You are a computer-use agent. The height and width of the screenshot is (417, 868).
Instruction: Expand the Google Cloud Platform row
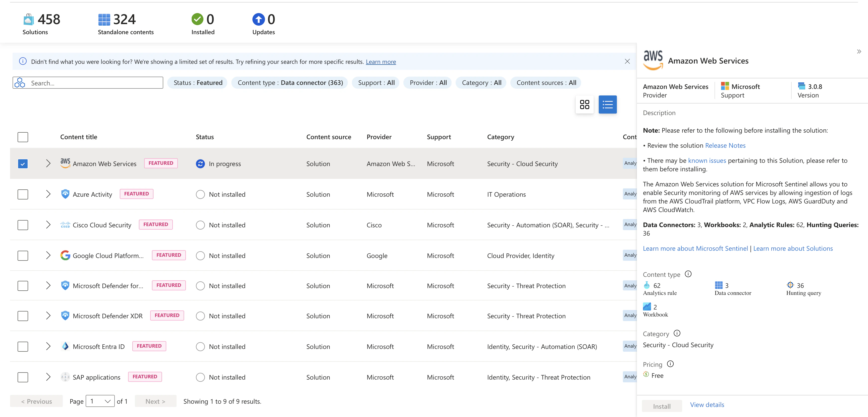tap(48, 255)
